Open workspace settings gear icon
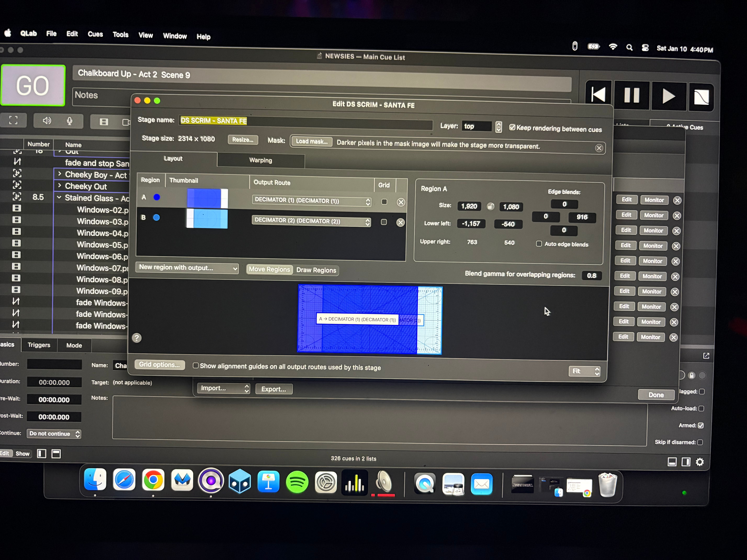This screenshot has height=560, width=747. [x=700, y=462]
